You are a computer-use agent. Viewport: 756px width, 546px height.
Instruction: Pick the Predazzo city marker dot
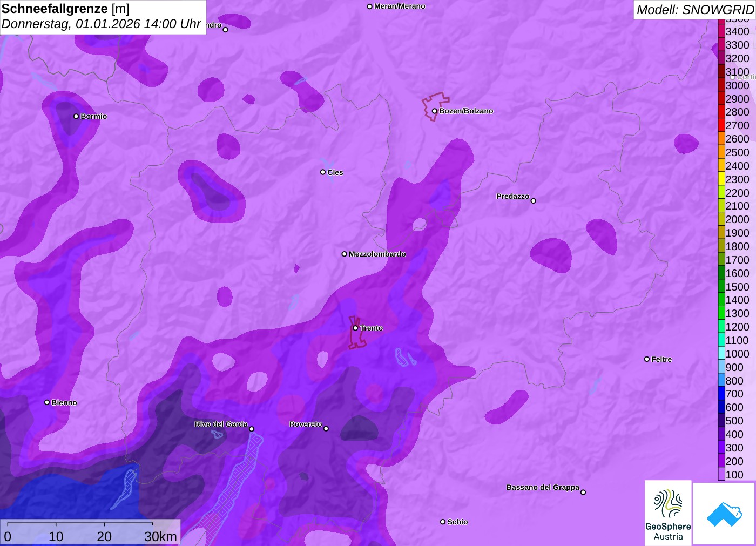click(534, 201)
